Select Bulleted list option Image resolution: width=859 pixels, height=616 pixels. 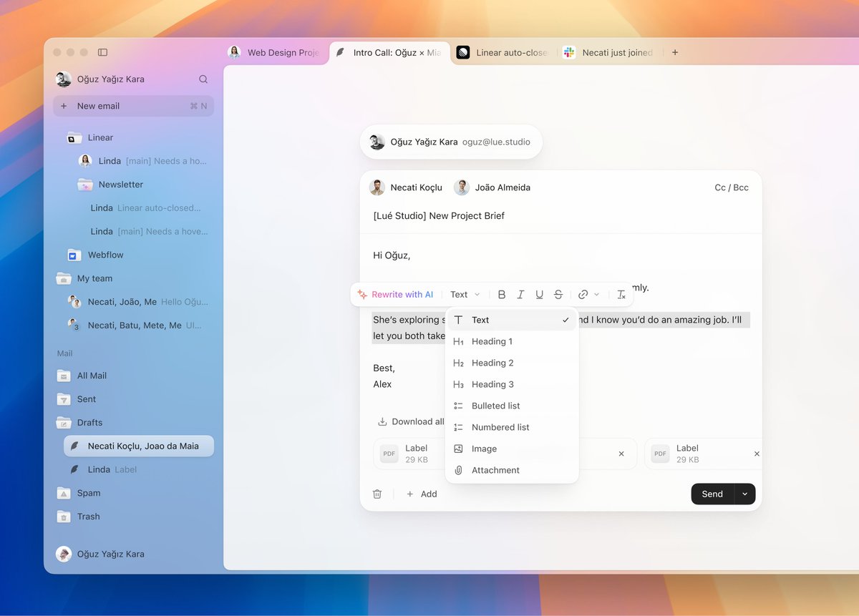click(512, 406)
